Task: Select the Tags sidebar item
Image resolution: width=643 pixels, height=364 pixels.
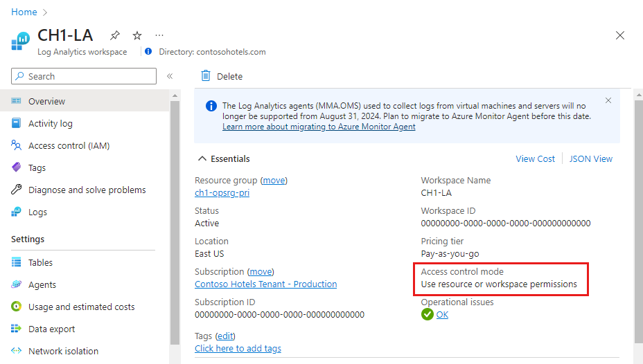Action: click(37, 167)
